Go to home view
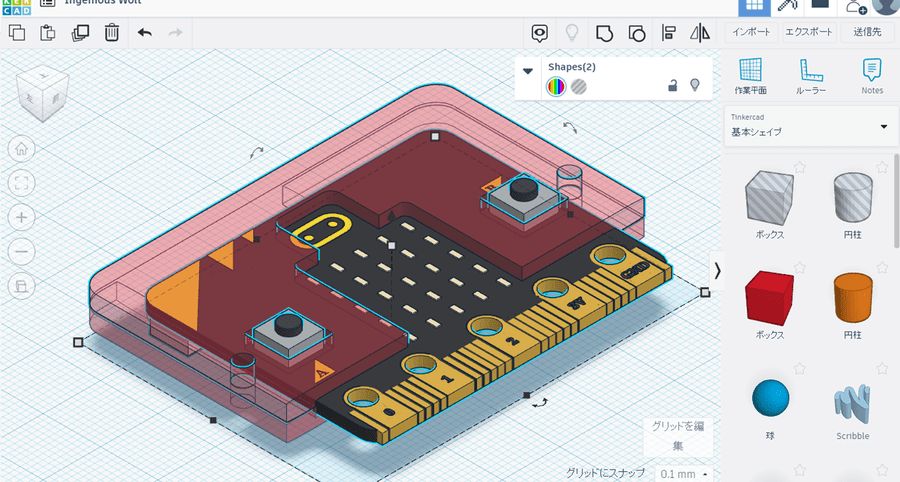The height and width of the screenshot is (482, 900). click(21, 149)
